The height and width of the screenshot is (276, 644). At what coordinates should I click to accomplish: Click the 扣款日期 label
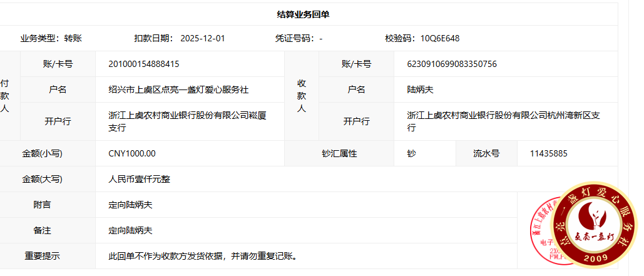click(x=154, y=39)
